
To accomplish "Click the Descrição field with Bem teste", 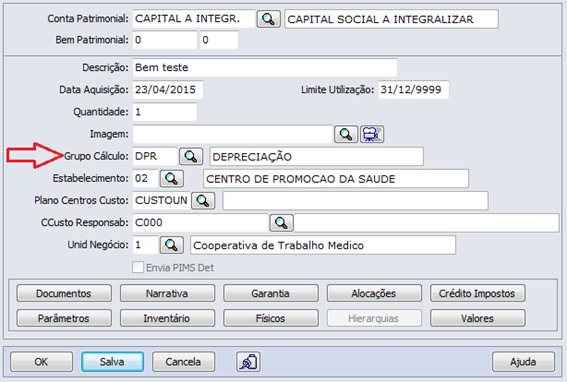I will coord(265,68).
